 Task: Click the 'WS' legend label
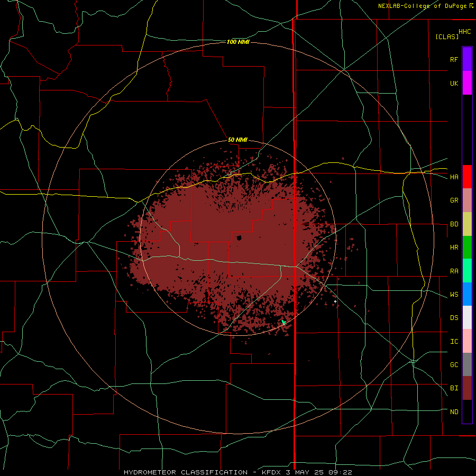click(454, 295)
